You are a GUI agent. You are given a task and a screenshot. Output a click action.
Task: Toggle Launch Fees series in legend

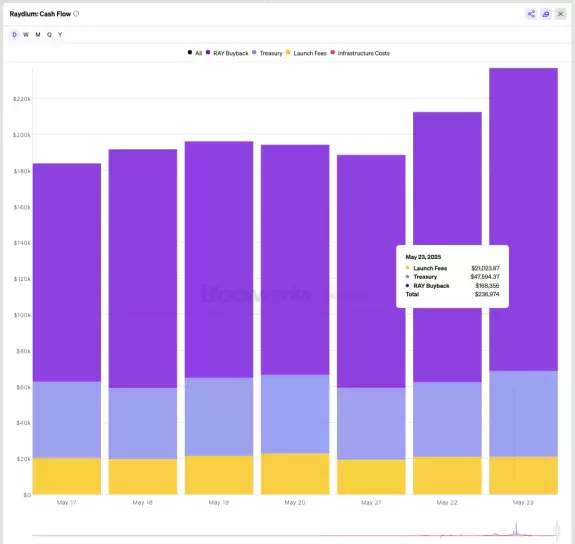(306, 53)
